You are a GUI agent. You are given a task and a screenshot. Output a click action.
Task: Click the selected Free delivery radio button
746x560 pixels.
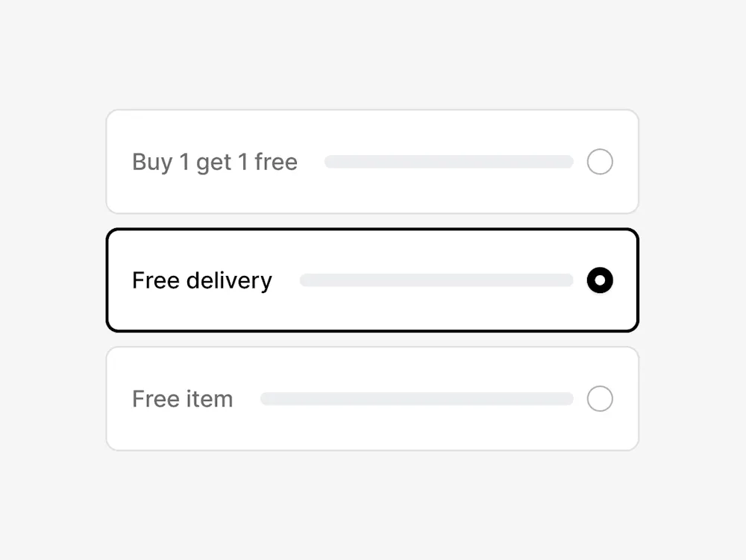coord(600,280)
